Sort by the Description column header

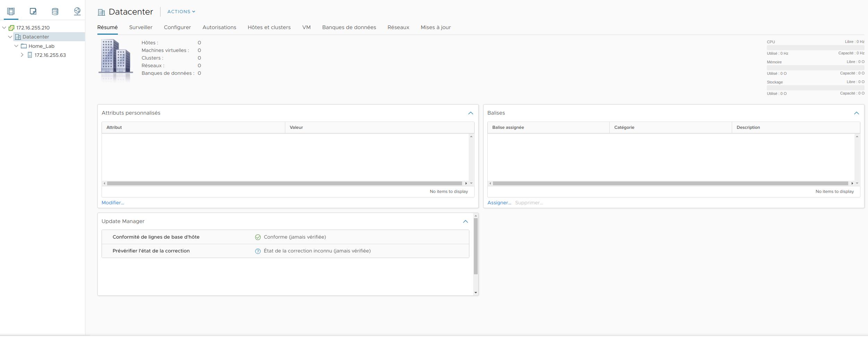pos(796,127)
